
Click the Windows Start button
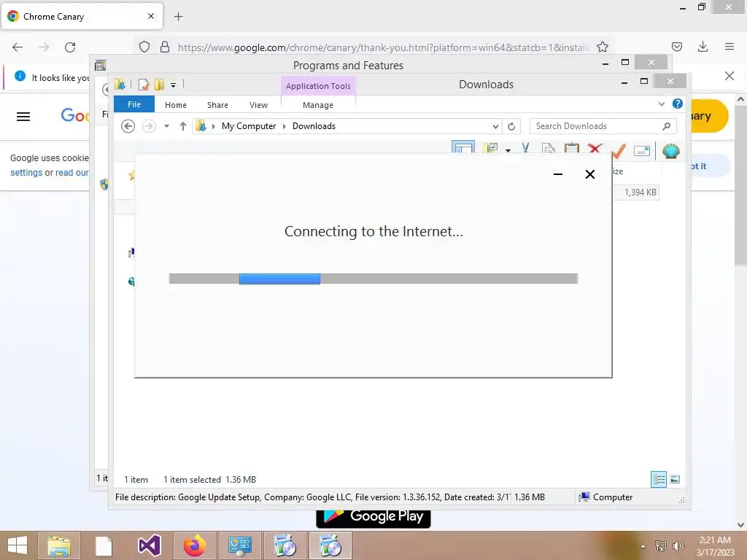[18, 545]
